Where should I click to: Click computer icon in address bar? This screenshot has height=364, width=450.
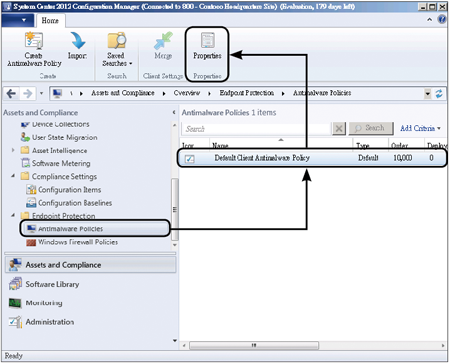(57, 93)
